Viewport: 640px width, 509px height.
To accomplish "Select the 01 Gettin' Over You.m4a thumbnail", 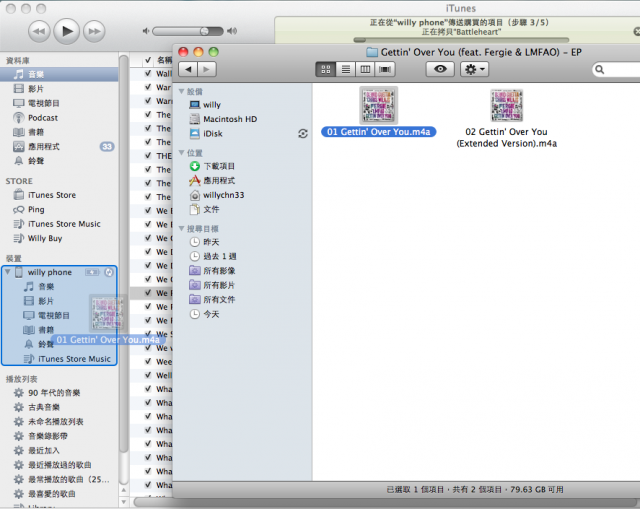I will pos(378,105).
